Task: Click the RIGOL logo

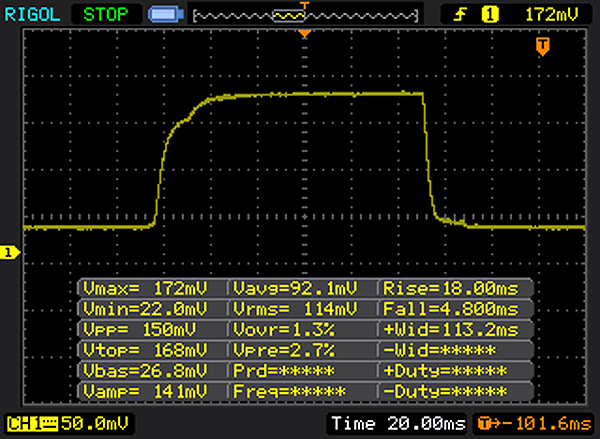Action: click(33, 15)
